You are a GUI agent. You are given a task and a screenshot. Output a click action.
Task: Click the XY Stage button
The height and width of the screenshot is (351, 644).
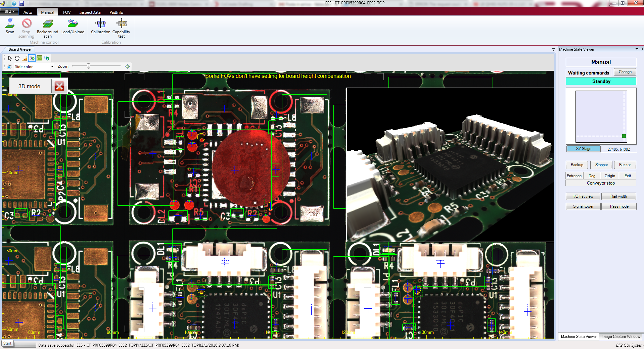(x=584, y=149)
